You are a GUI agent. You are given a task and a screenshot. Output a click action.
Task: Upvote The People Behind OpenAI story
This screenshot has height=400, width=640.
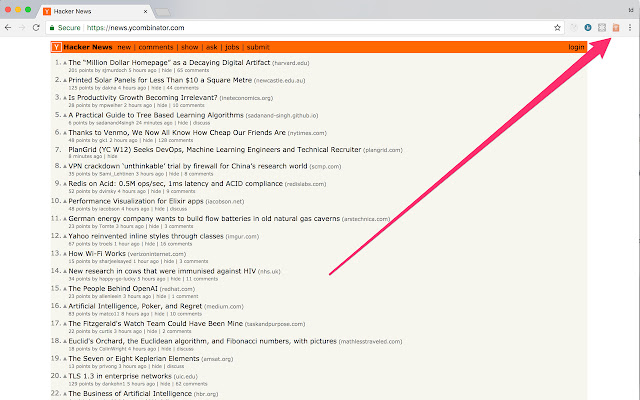click(x=64, y=289)
